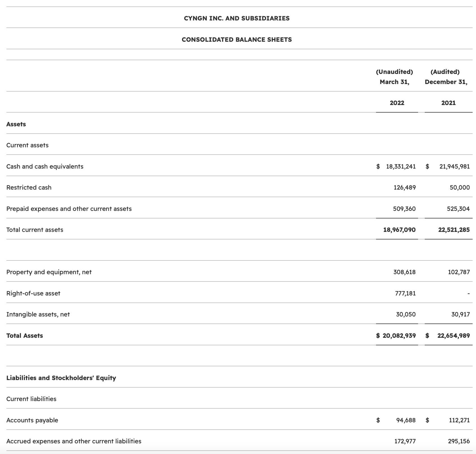
Task: Select accrued expenses value 295,156
Action: tap(459, 441)
